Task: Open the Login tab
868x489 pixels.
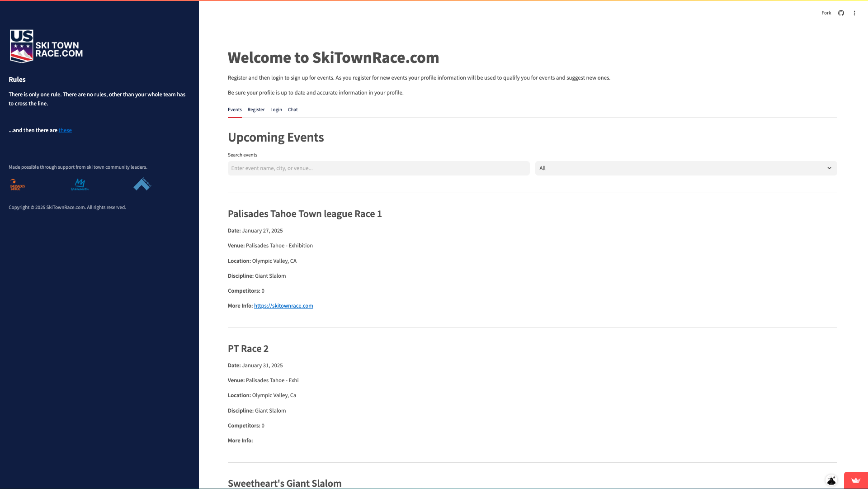Action: [x=276, y=110]
